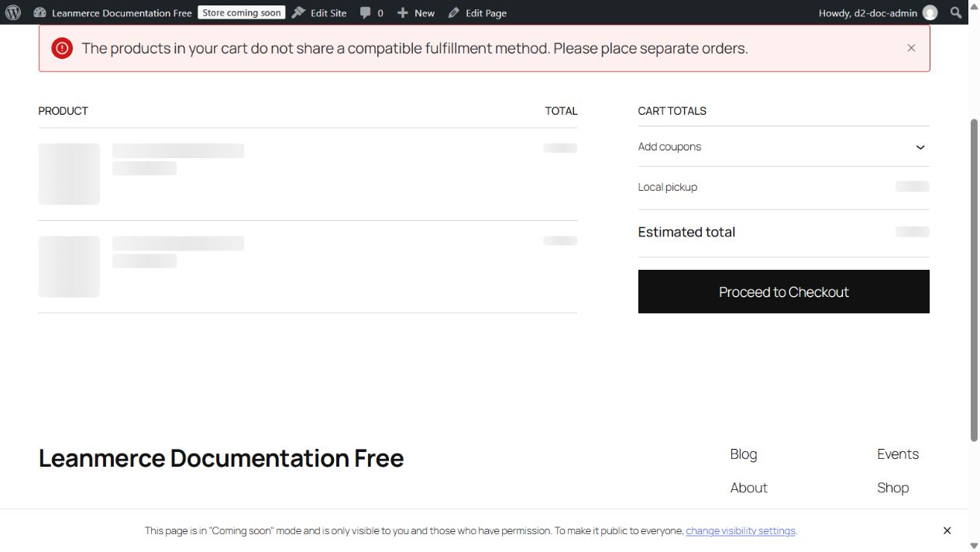Image resolution: width=980 pixels, height=552 pixels.
Task: Open Edit Site in admin bar
Action: [x=319, y=12]
